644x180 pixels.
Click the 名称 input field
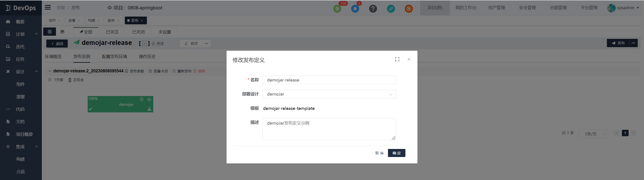pos(329,80)
